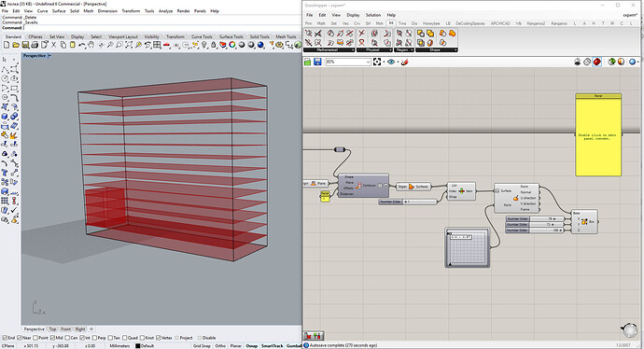The width and height of the screenshot is (644, 349).
Task: Save the Grasshopper document using the floppy icon
Action: click(x=317, y=62)
